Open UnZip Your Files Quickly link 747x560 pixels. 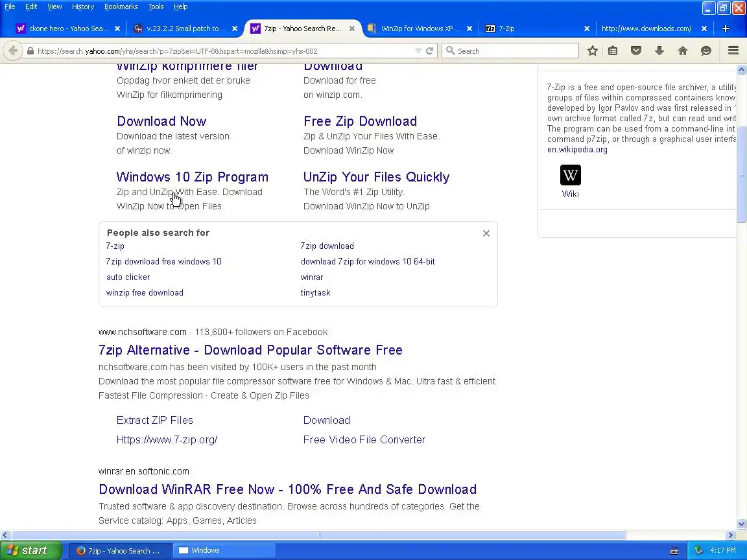coord(376,177)
